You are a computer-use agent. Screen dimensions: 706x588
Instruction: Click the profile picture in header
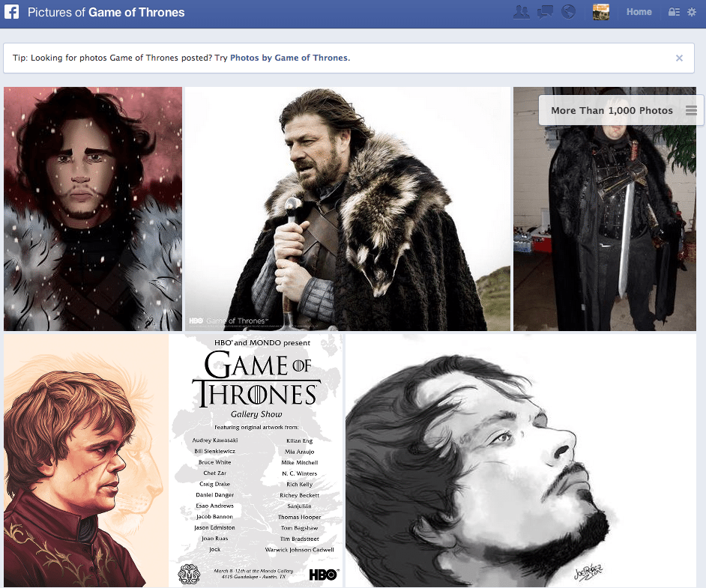pyautogui.click(x=600, y=12)
